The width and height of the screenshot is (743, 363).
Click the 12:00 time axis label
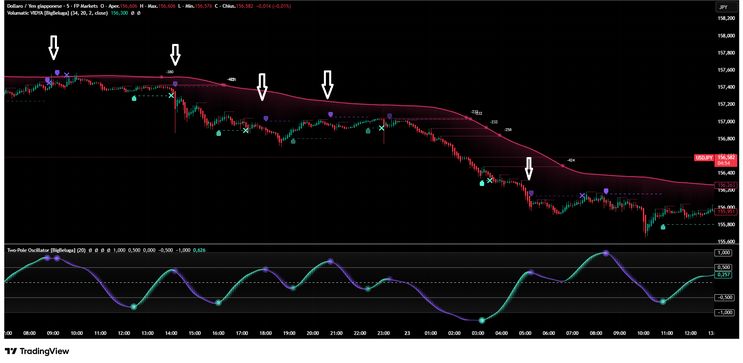coord(124,333)
